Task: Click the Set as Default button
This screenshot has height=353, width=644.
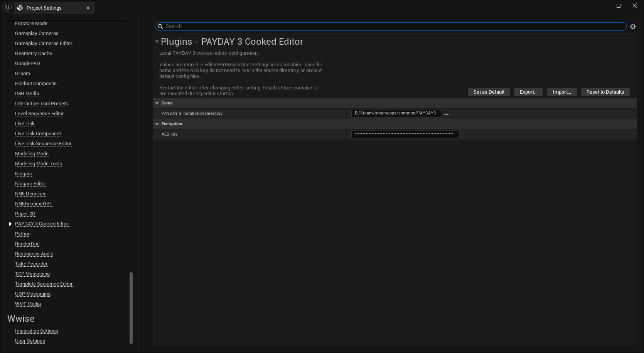Action: pos(489,92)
